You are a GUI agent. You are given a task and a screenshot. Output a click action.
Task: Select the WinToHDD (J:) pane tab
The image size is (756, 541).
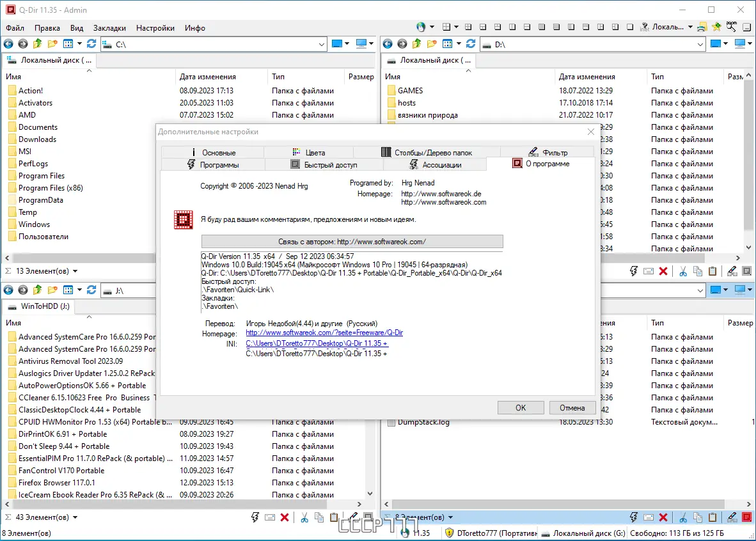coord(40,306)
